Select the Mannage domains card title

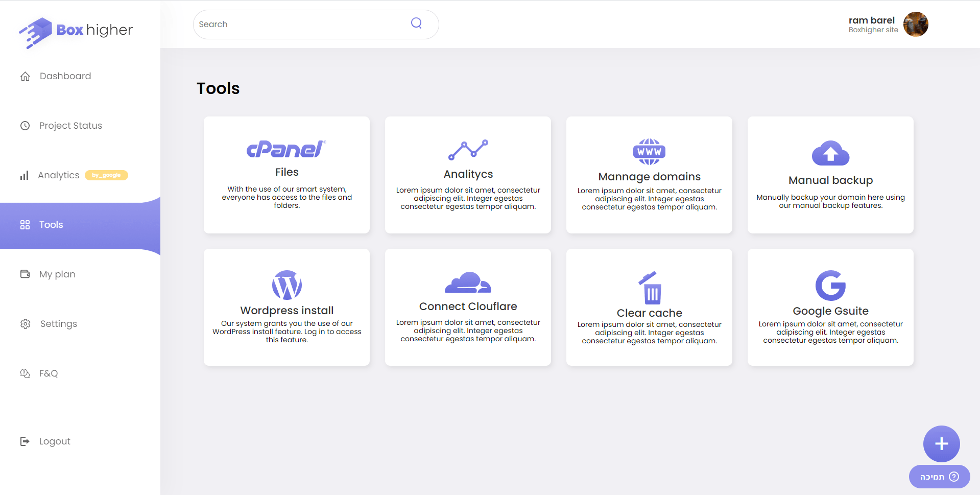tap(649, 177)
